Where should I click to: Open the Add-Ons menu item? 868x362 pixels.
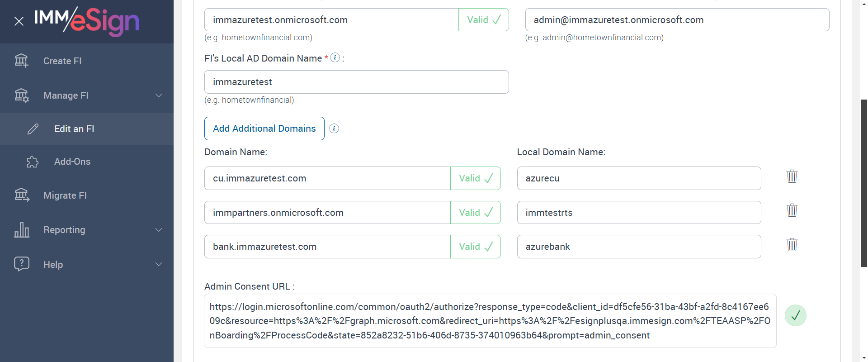pos(72,162)
